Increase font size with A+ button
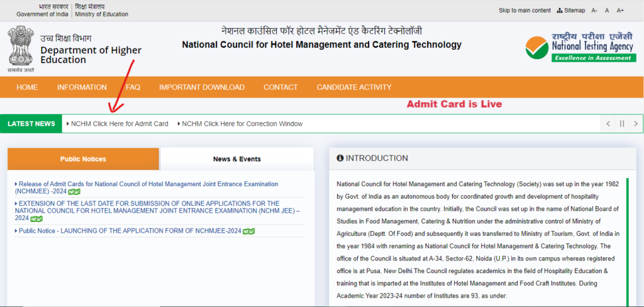Viewport: 644px width, 307px height. click(620, 10)
